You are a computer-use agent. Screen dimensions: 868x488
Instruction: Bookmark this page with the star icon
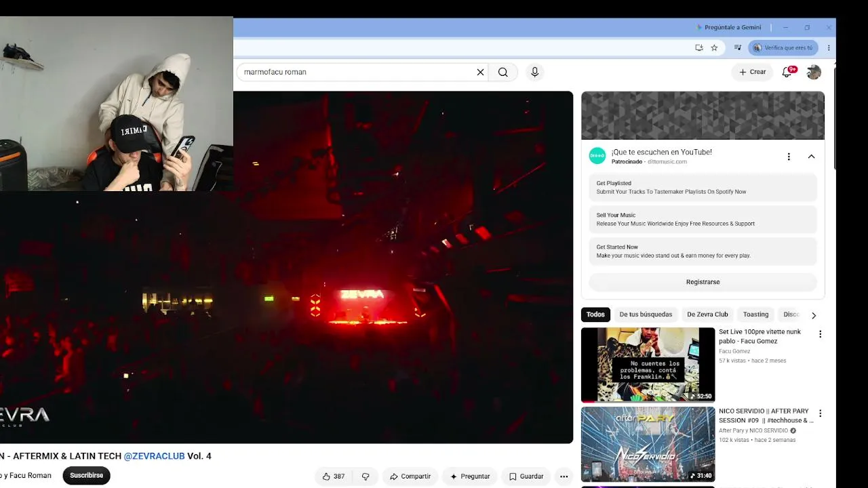tap(714, 47)
